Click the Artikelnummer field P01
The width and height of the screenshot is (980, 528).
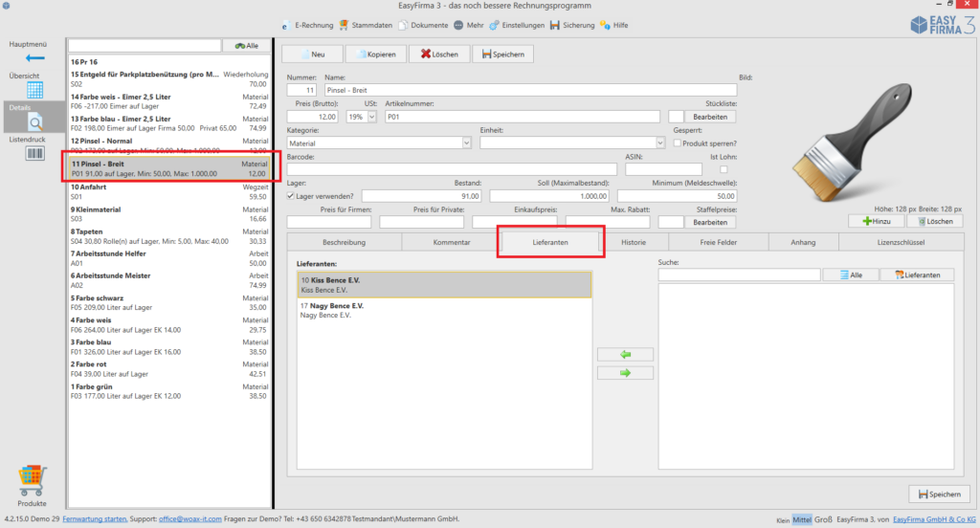(522, 117)
